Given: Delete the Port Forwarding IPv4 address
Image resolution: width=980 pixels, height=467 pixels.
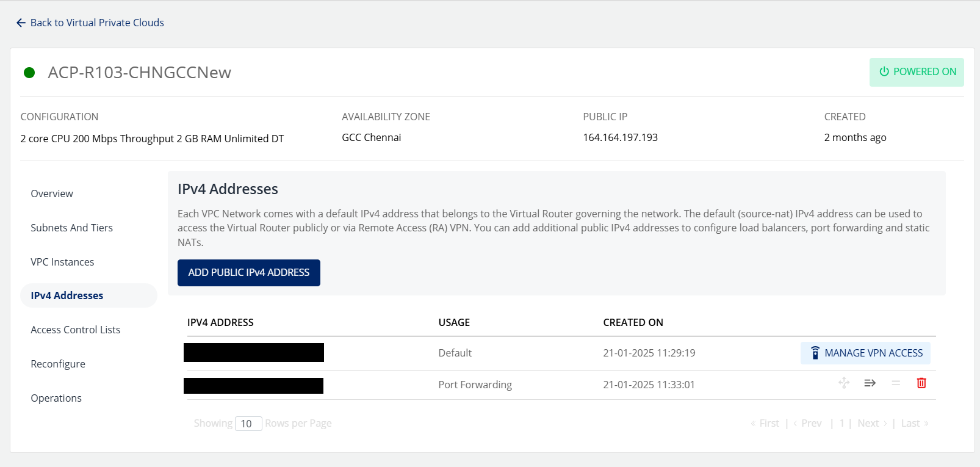Looking at the screenshot, I should point(921,383).
